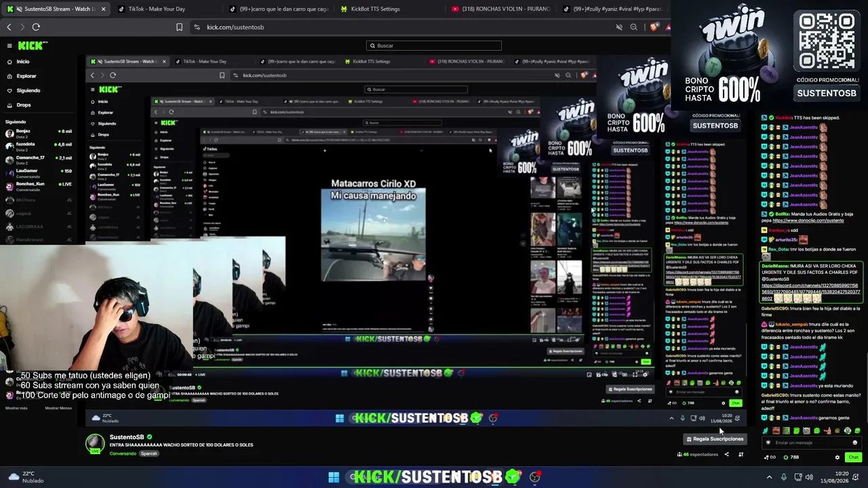Open the outermost 'Conversando' category link
The height and width of the screenshot is (488, 868).
coord(123,453)
